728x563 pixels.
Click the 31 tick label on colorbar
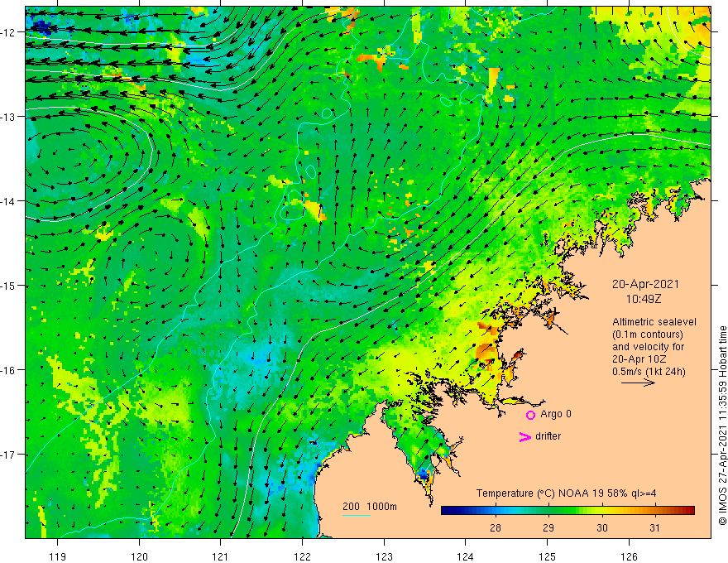point(654,527)
